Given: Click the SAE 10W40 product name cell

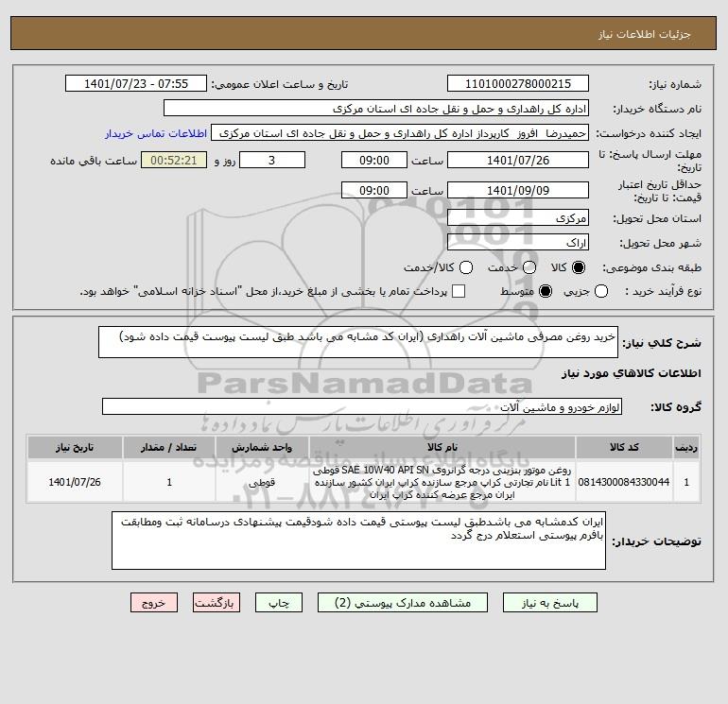Looking at the screenshot, I should pos(442,482).
